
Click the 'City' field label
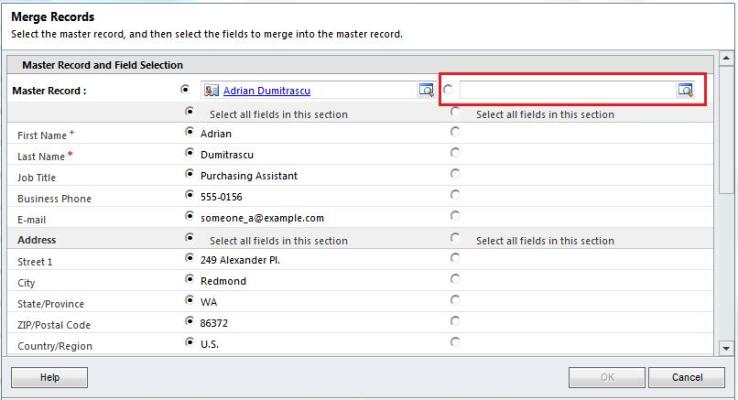click(26, 283)
